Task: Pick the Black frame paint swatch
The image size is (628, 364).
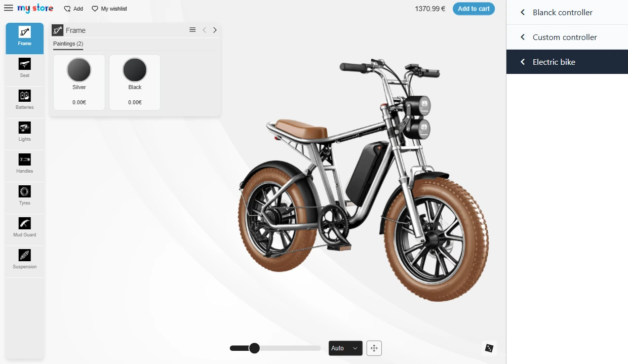Action: pyautogui.click(x=135, y=70)
